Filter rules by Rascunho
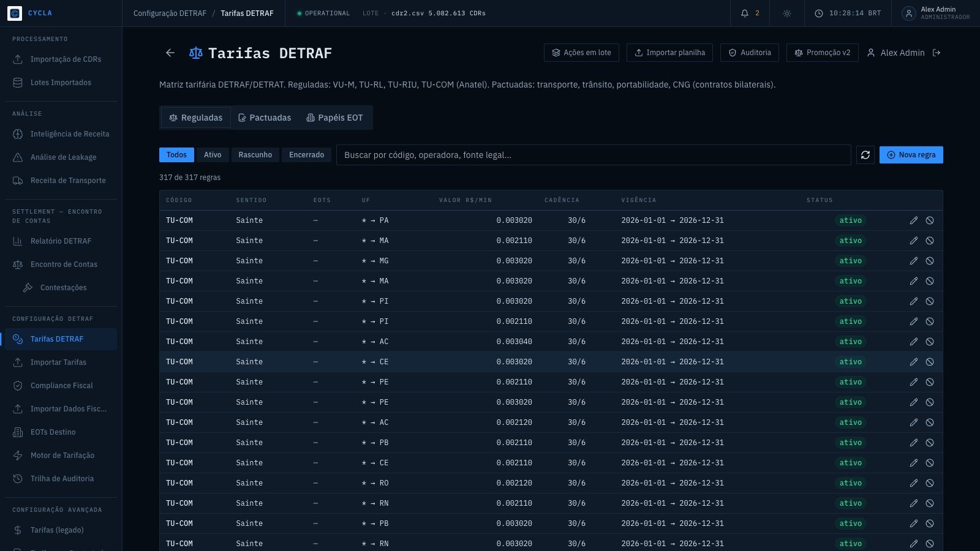Image resolution: width=980 pixels, height=551 pixels. pyautogui.click(x=255, y=155)
